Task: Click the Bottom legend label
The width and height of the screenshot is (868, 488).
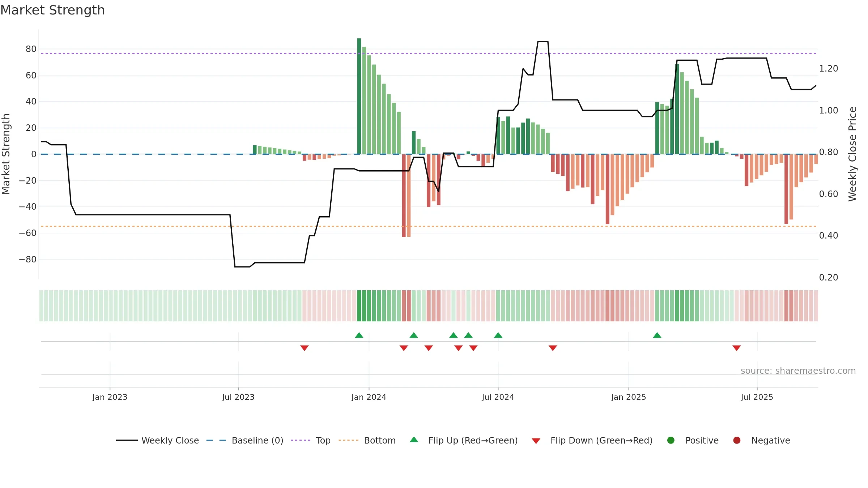Action: tap(380, 440)
